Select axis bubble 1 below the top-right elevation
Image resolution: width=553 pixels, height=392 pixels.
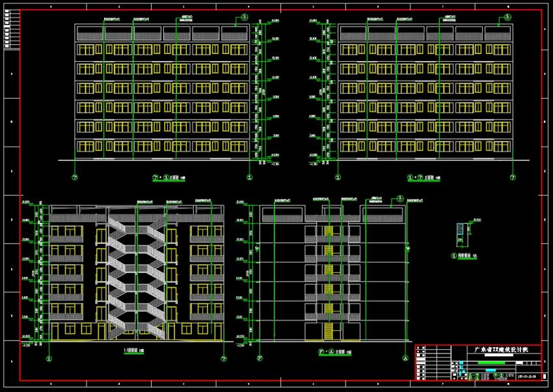click(338, 177)
